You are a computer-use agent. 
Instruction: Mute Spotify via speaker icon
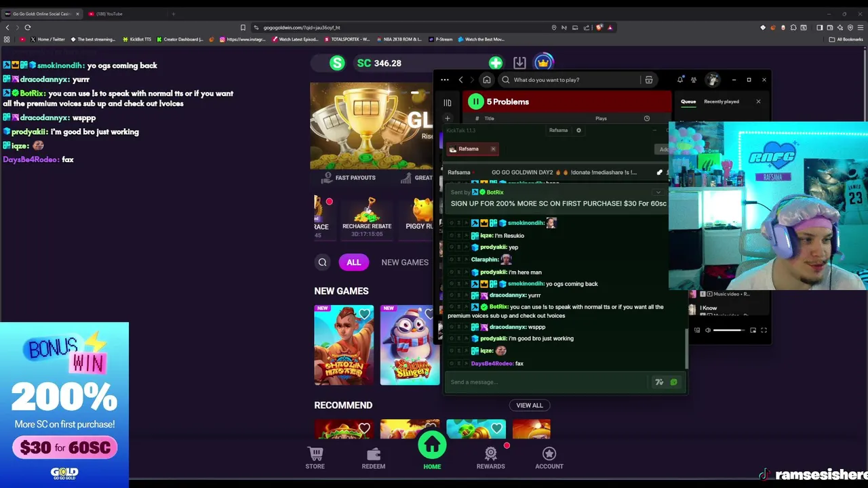(707, 330)
